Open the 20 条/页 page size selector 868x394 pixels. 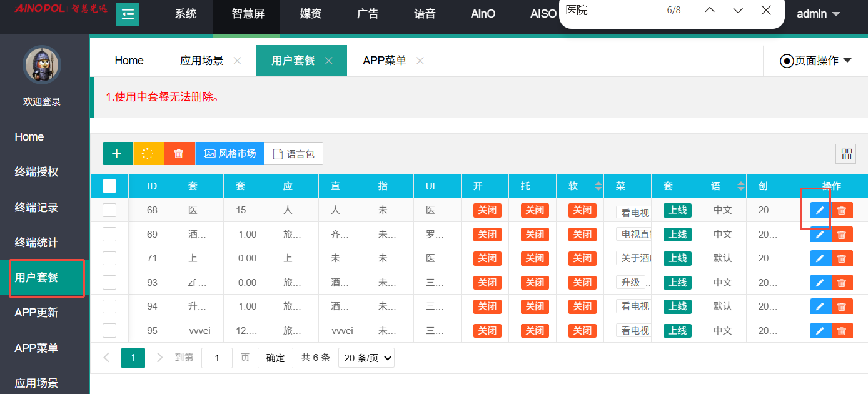point(366,358)
